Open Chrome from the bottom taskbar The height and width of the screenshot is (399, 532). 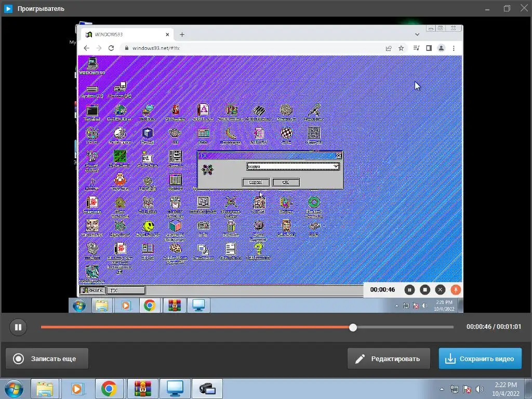coord(109,389)
